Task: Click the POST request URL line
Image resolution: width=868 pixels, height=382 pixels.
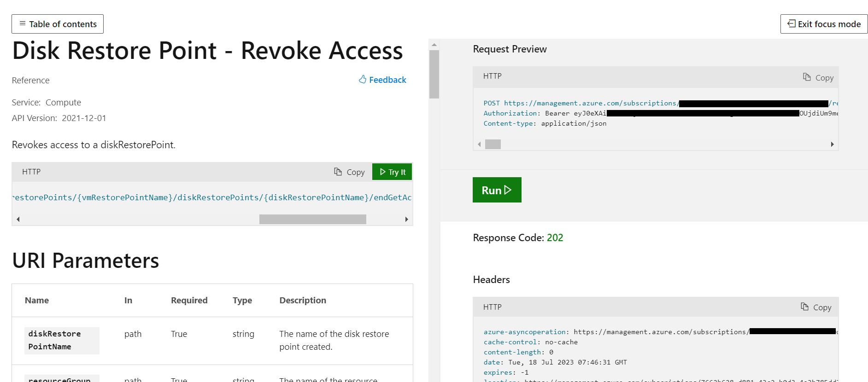Action: click(661, 103)
